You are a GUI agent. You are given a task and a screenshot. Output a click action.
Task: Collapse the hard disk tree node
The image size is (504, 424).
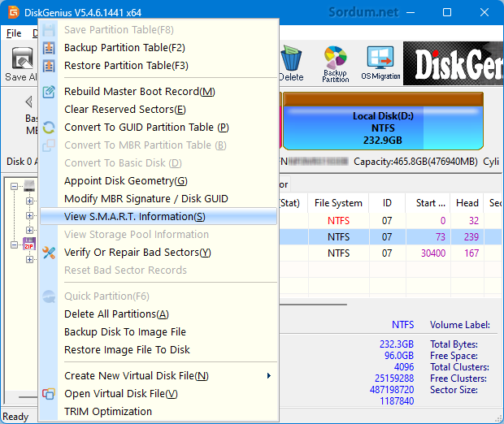(x=14, y=186)
